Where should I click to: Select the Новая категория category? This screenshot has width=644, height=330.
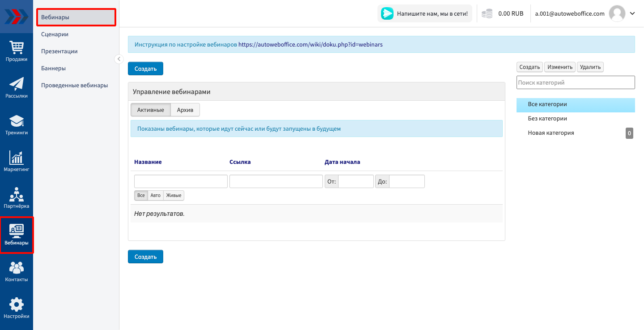[x=551, y=133]
